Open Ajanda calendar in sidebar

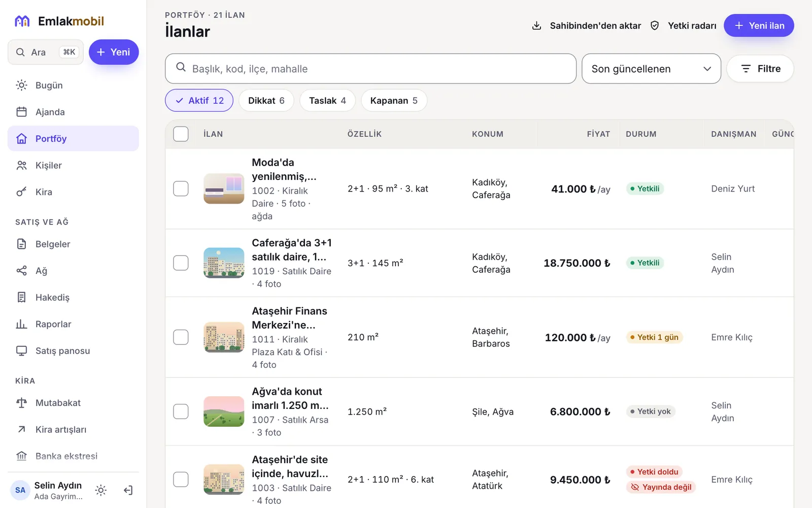tap(73, 112)
